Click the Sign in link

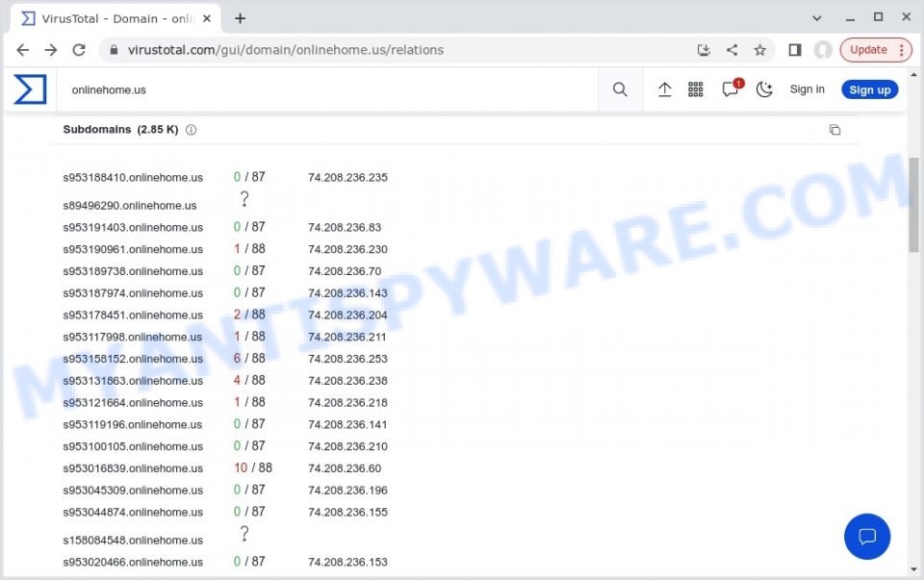click(807, 89)
